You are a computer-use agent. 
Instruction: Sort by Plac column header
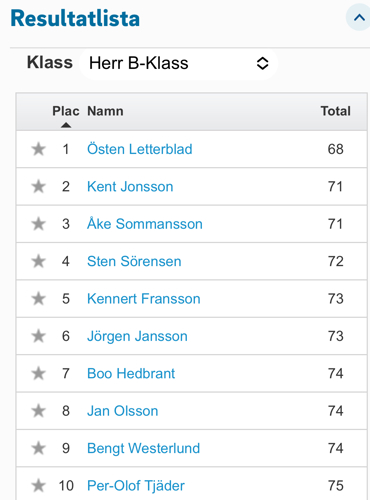click(66, 111)
